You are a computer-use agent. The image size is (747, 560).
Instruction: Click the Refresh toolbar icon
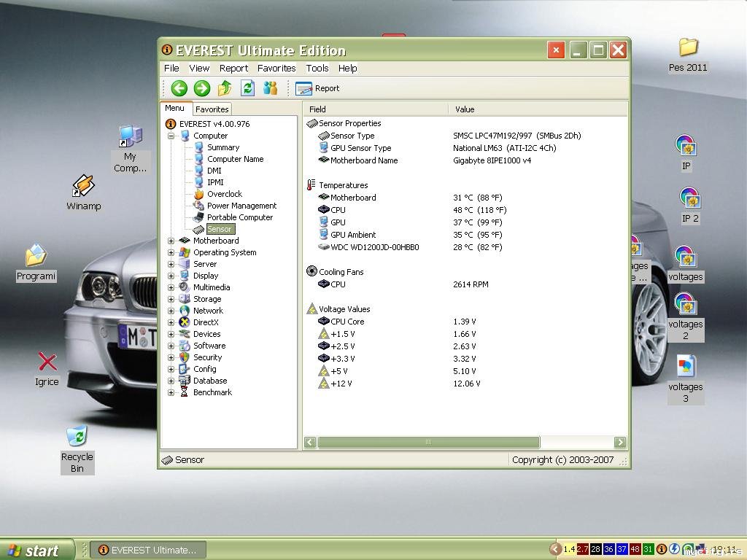(248, 88)
